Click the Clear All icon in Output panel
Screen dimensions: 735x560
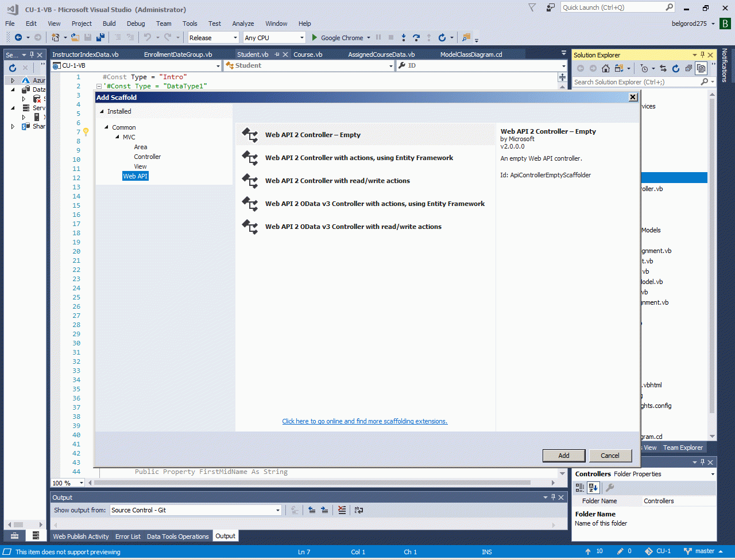342,510
